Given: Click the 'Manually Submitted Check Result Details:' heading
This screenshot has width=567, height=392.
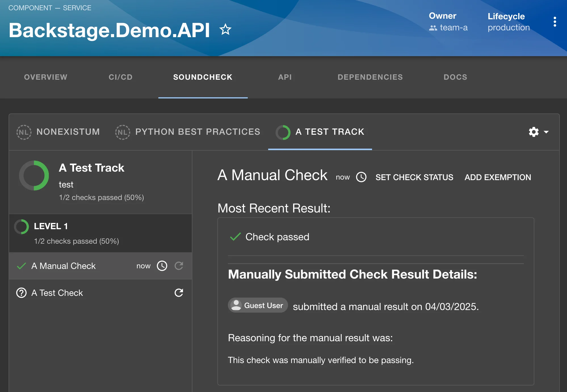Looking at the screenshot, I should [x=352, y=274].
